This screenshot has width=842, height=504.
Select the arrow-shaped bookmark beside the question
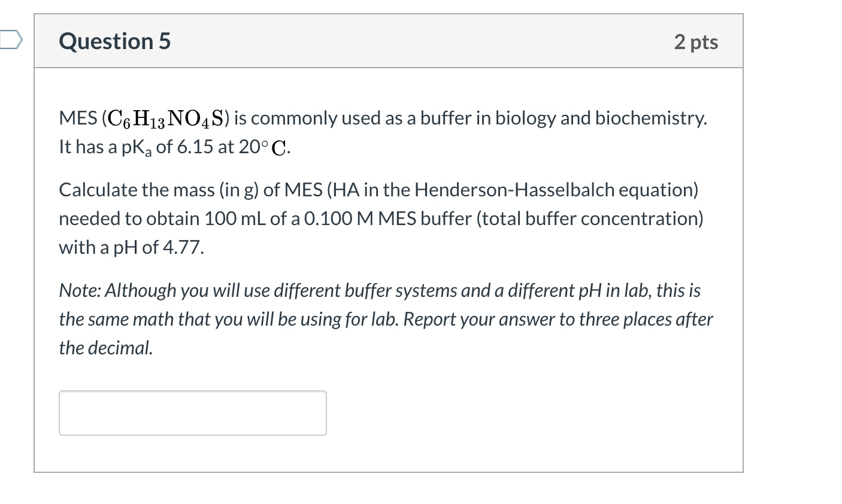click(11, 41)
